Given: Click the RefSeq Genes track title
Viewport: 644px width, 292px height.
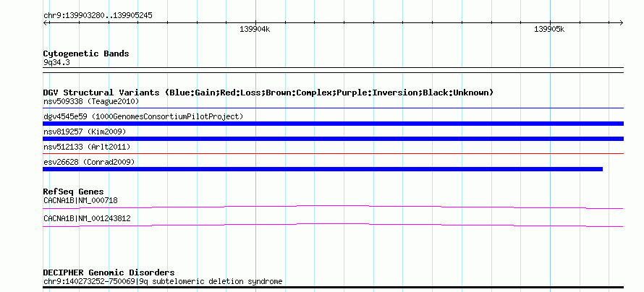Looking at the screenshot, I should (x=74, y=192).
